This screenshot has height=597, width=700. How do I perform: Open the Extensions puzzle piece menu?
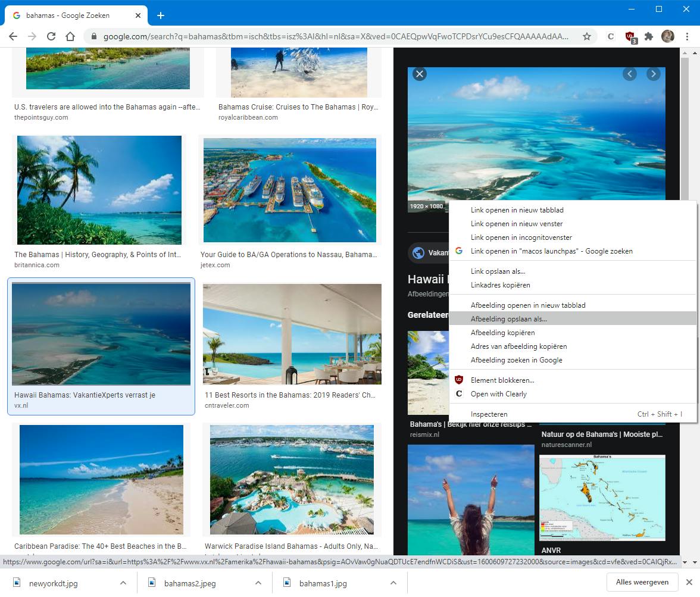tap(649, 37)
